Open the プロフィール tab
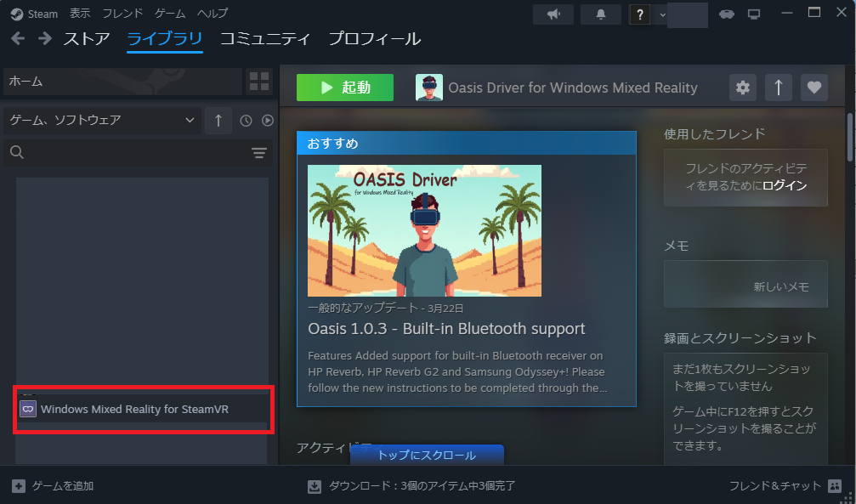Screen dimensions: 856x504 (x=375, y=39)
